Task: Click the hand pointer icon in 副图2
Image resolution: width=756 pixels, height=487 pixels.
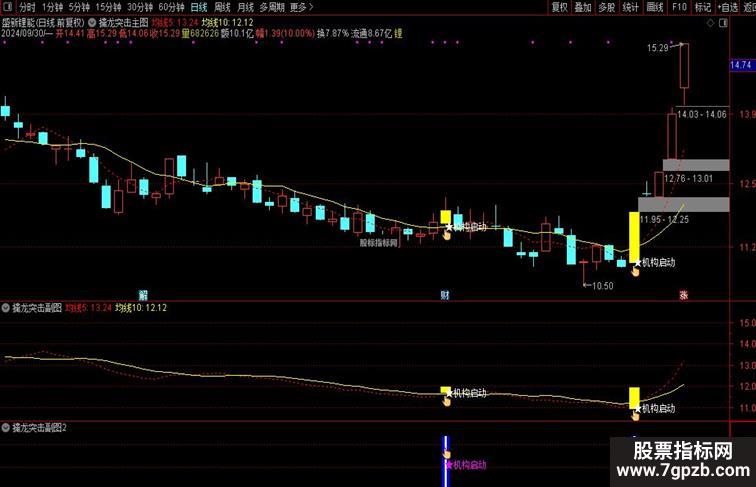Action: [446, 453]
